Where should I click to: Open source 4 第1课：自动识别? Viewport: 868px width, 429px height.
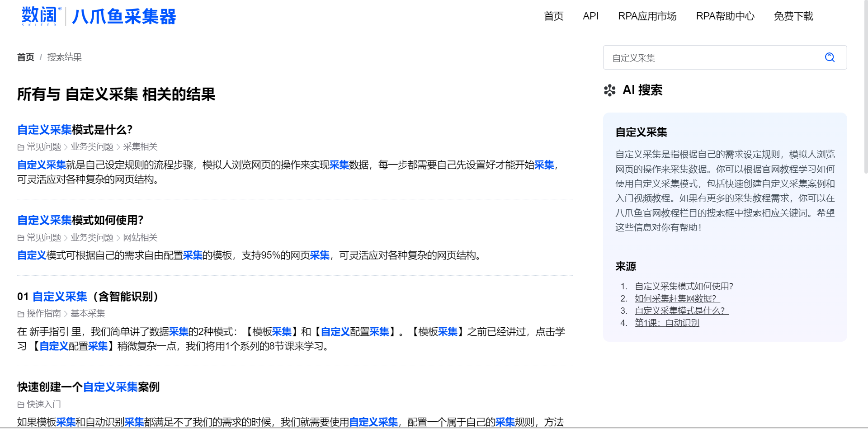click(x=667, y=323)
